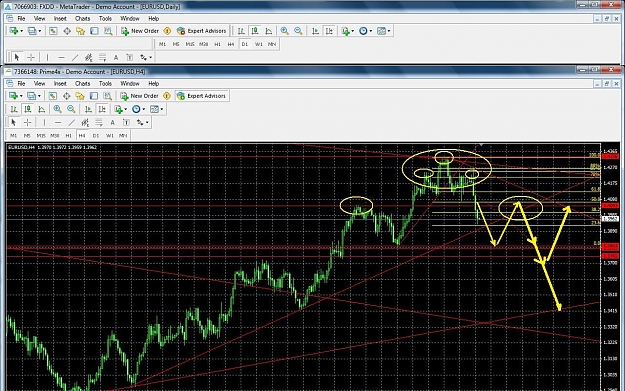Image resolution: width=625 pixels, height=391 pixels.
Task: Select Fibonacci tool in the FXDD window
Action: point(102,57)
